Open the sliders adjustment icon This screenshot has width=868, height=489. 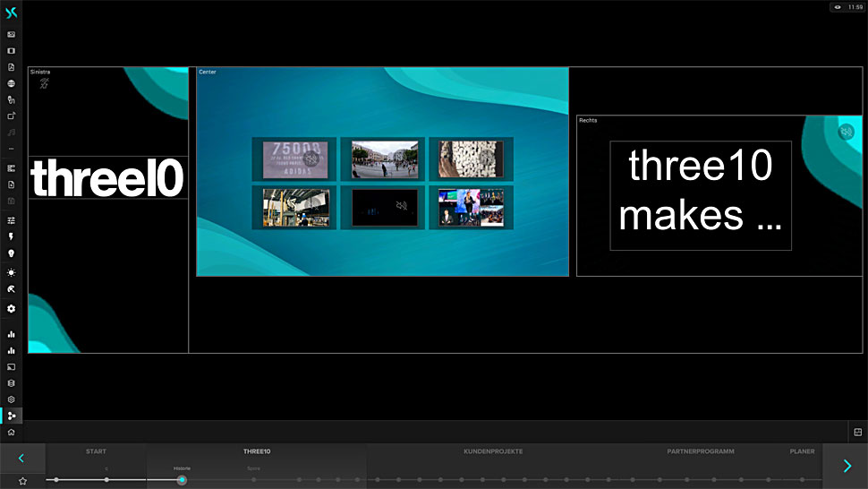pos(11,220)
